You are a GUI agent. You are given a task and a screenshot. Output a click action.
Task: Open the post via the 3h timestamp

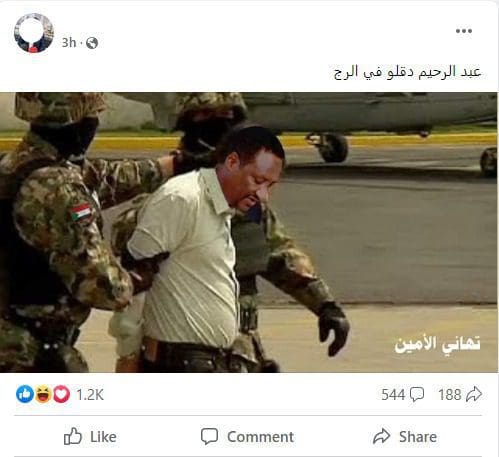click(x=69, y=43)
